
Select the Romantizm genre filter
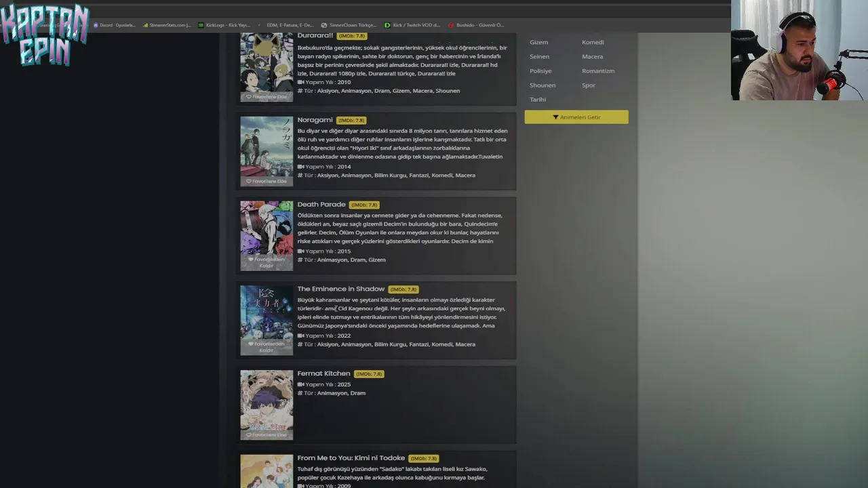(598, 70)
